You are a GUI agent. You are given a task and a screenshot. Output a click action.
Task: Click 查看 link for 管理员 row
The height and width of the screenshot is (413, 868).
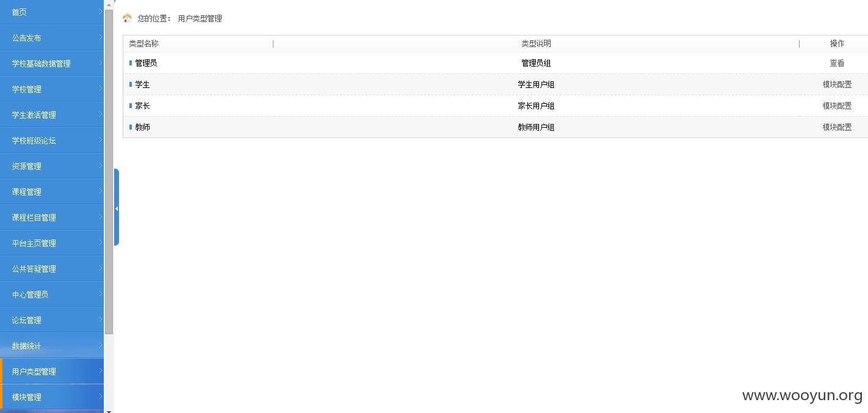point(837,63)
